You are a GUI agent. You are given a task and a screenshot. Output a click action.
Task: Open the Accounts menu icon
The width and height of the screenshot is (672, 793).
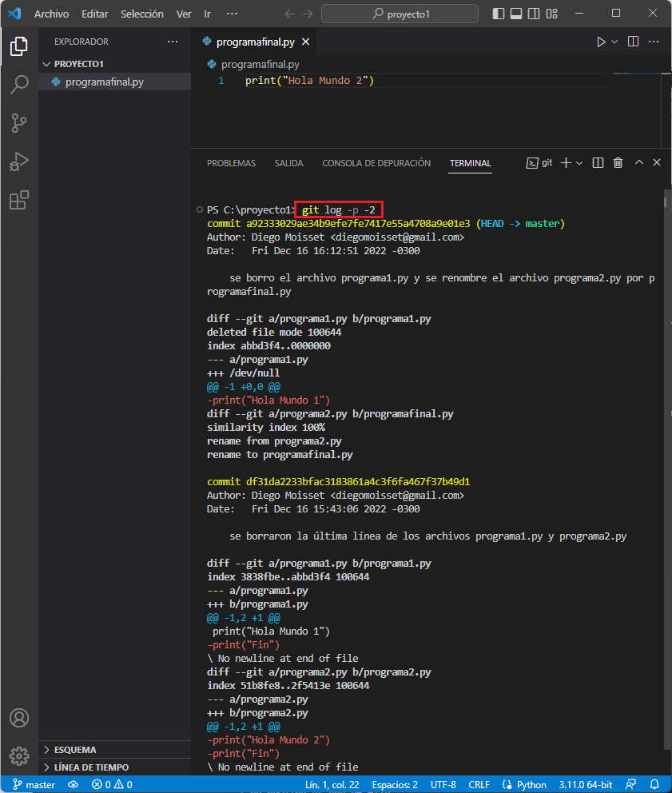pyautogui.click(x=18, y=718)
